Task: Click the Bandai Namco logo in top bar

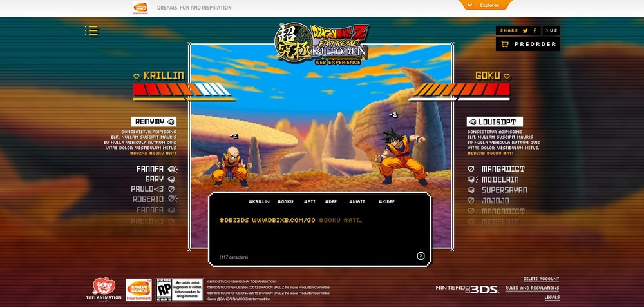Action: [140, 8]
